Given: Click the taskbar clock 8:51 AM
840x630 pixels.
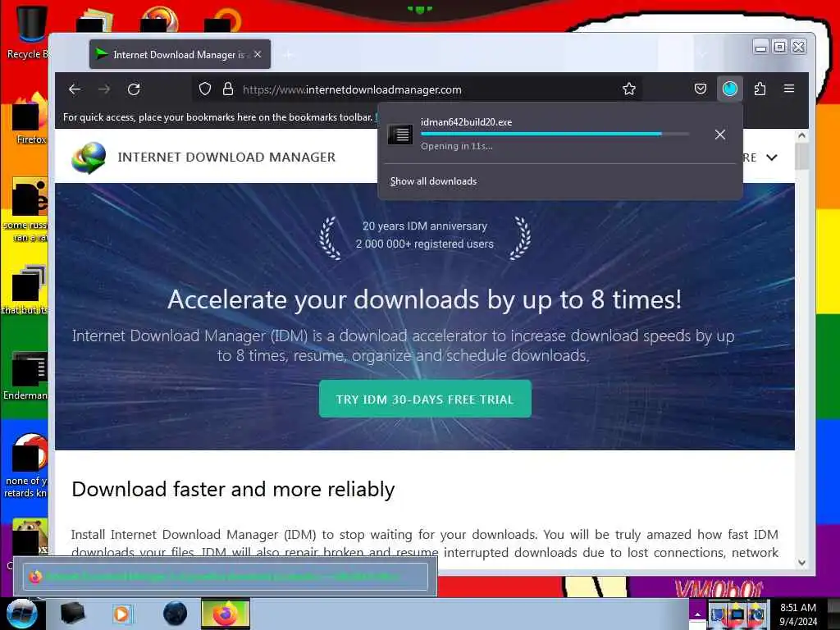Looking at the screenshot, I should [797, 614].
